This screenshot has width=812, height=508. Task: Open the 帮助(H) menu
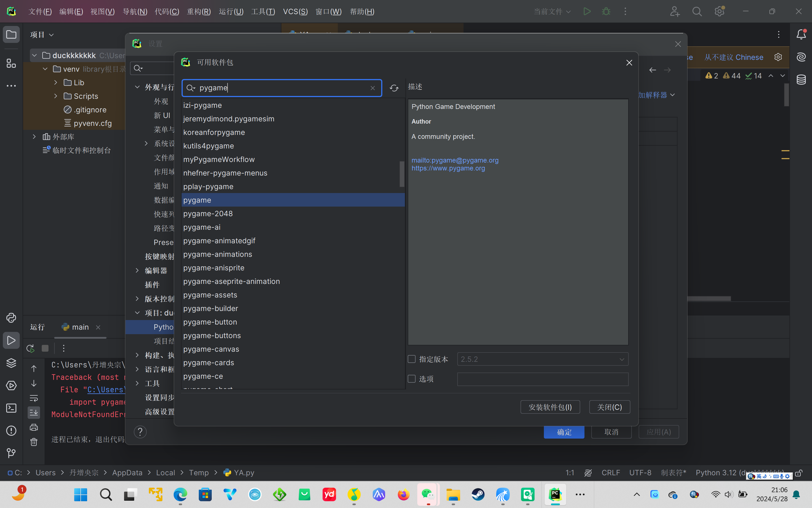(x=362, y=11)
